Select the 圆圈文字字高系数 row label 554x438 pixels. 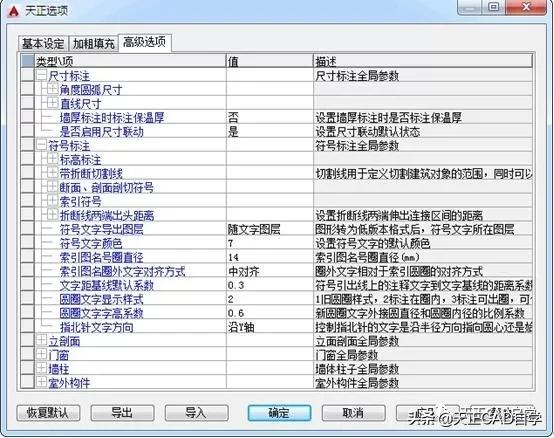point(102,313)
